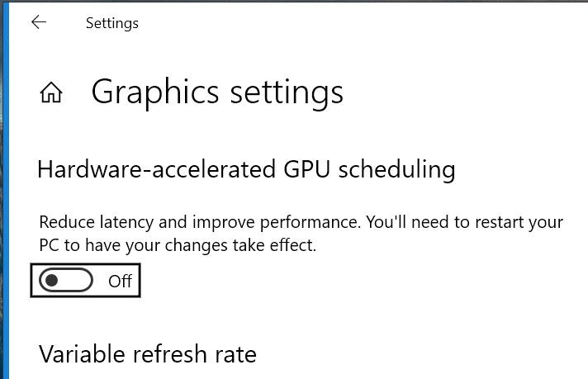
Task: Click the word "Graphics" in the page title
Action: pyautogui.click(x=155, y=93)
